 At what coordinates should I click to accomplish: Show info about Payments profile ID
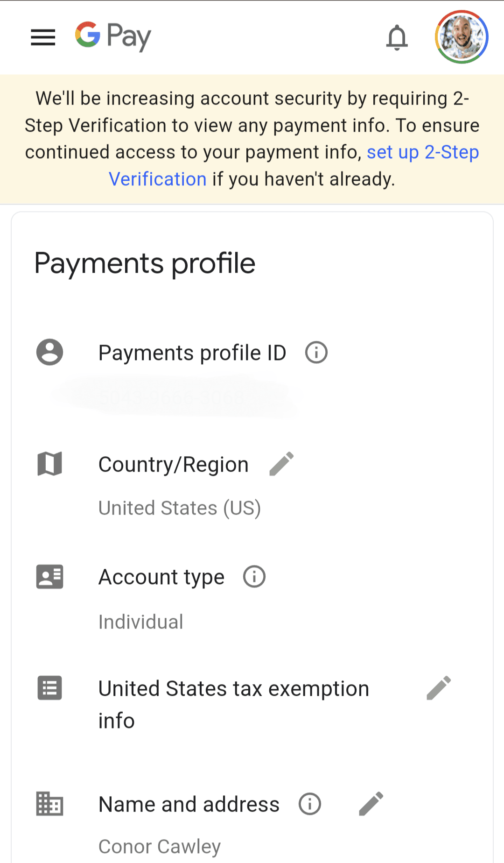pos(316,353)
